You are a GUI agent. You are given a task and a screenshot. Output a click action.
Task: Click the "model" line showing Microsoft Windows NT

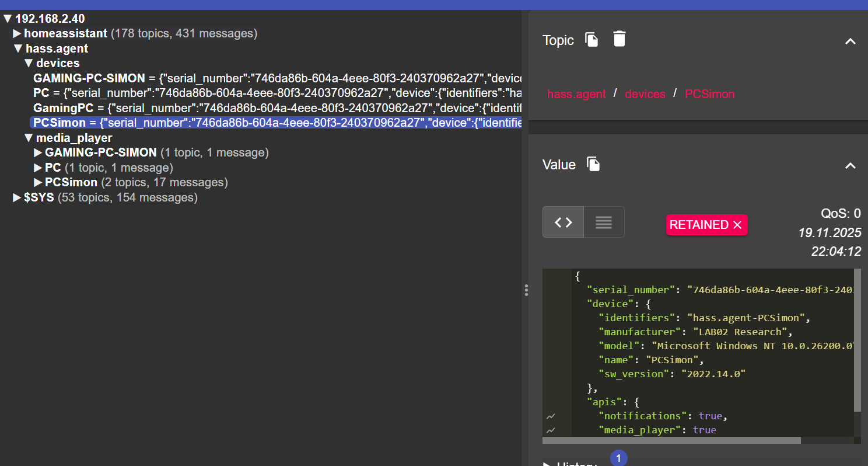pos(726,346)
